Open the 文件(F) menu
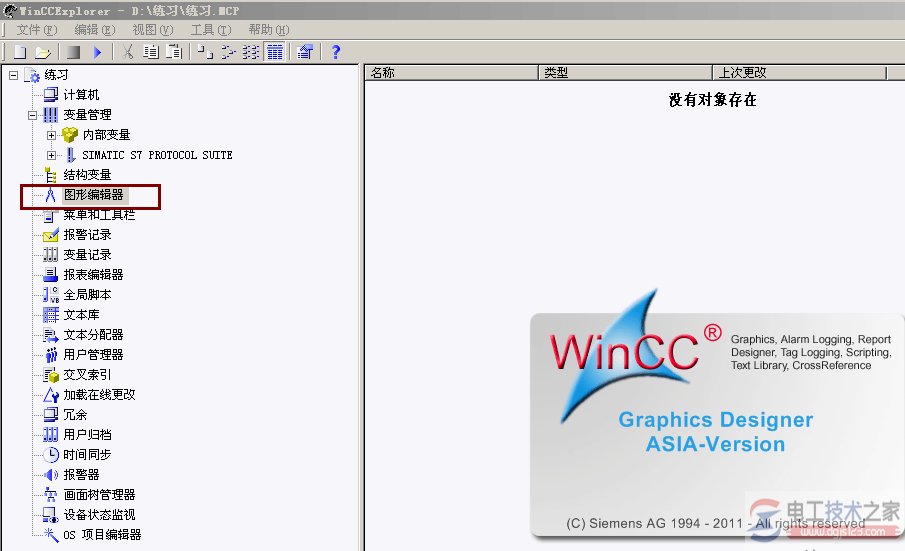Viewport: 905px width, 551px height. coord(37,29)
